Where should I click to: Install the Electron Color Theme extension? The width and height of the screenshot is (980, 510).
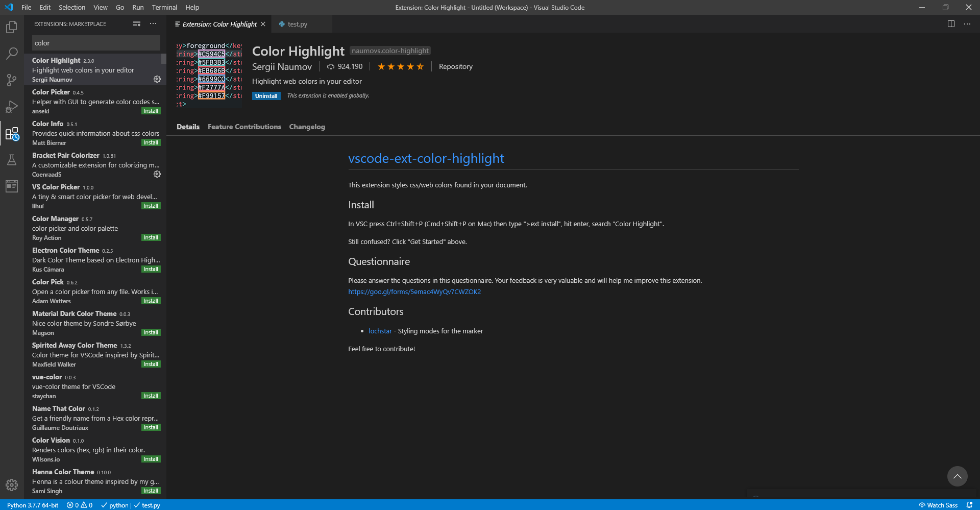click(x=151, y=269)
